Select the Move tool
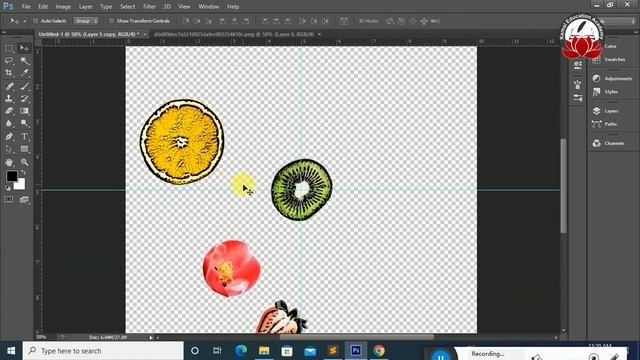The width and height of the screenshot is (640, 360). 24,48
